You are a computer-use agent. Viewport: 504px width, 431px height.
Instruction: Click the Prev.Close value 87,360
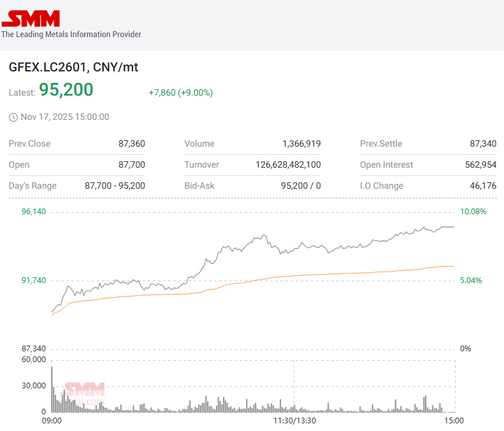(132, 144)
